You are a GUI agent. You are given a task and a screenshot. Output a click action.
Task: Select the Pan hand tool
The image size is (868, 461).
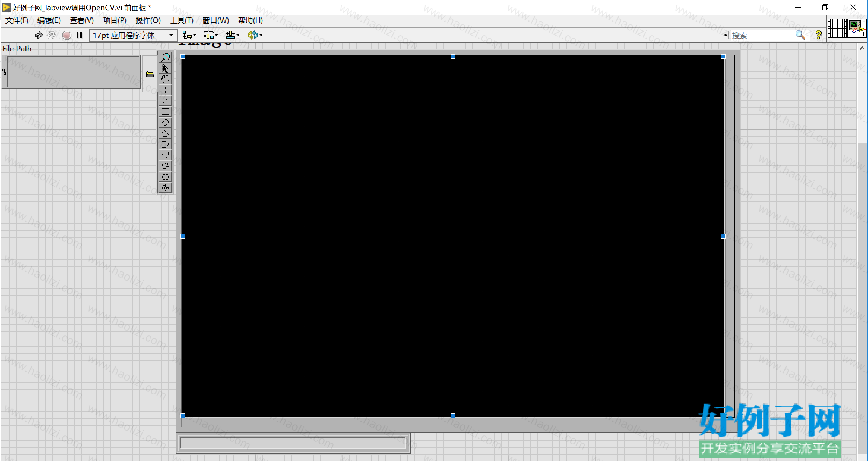pyautogui.click(x=165, y=79)
